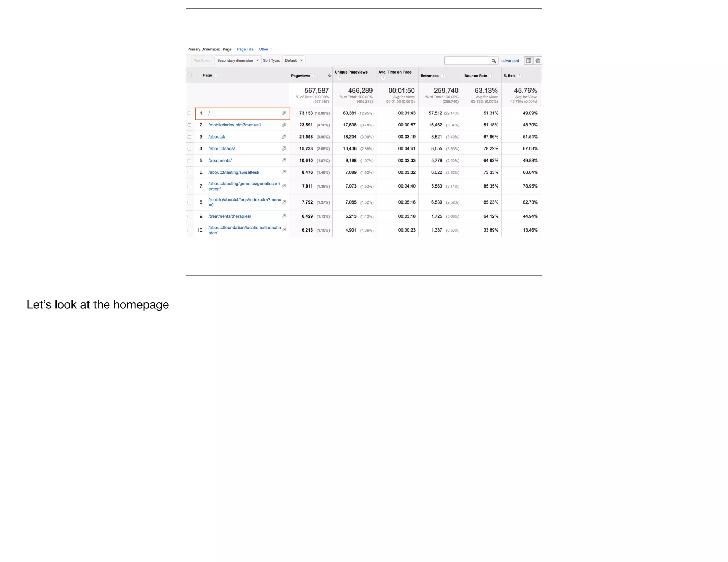Open /aboutcf/ page in new window icon
The width and height of the screenshot is (728, 562).
tap(284, 137)
